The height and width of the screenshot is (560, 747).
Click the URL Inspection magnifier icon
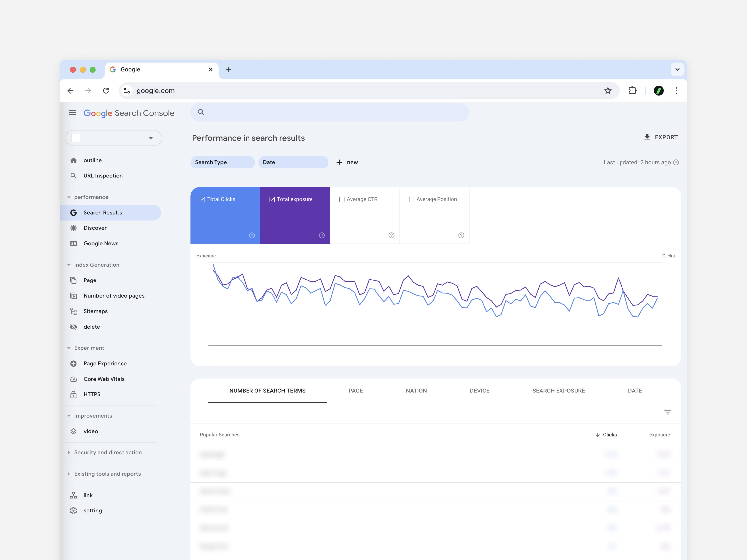pyautogui.click(x=74, y=176)
